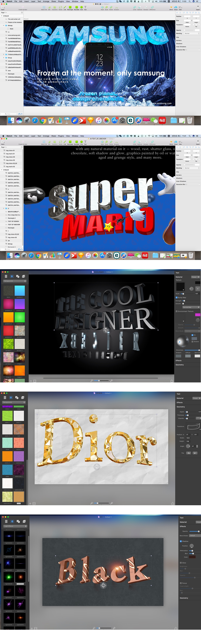
Task: Click flip vertical icon in Dior window
Action: [x=195, y=453]
